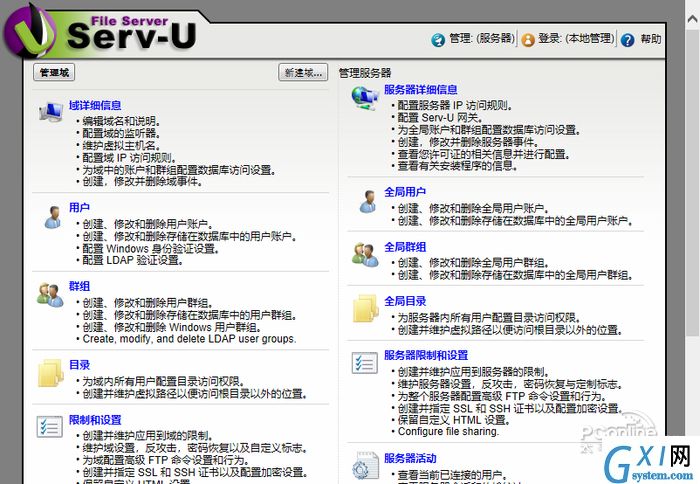Open the 限制和设置 link
700x484 pixels.
(95, 420)
